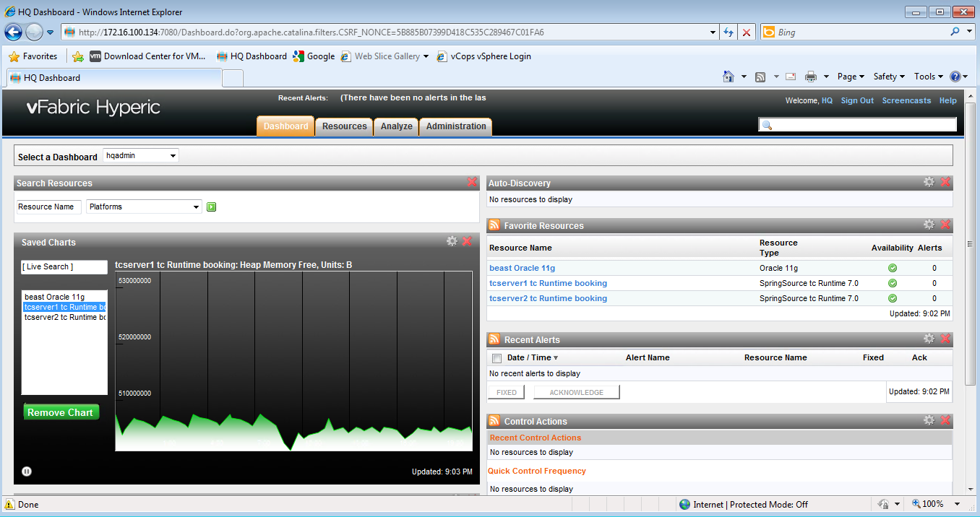Remove the Auto-Discovery portlet with red X

pyautogui.click(x=945, y=182)
